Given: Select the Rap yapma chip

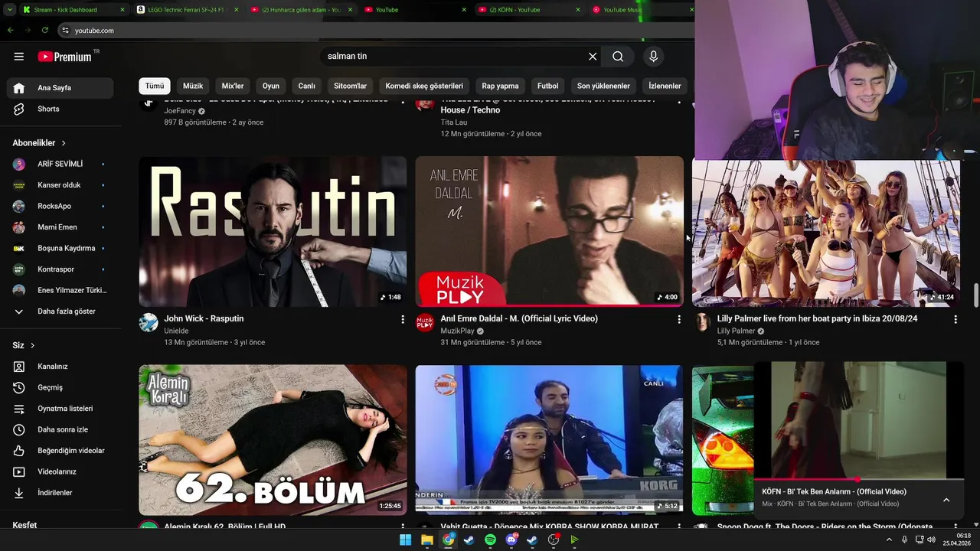Looking at the screenshot, I should 500,86.
